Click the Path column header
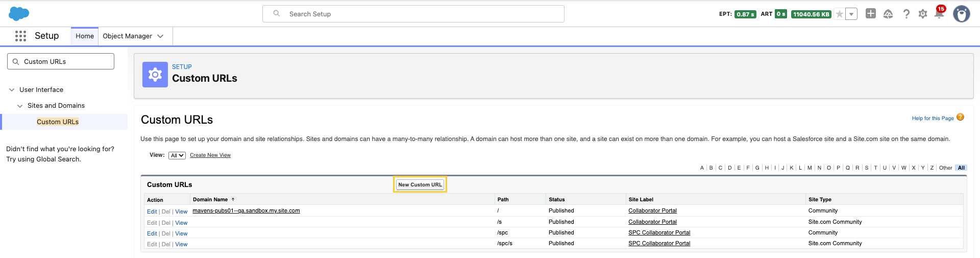Viewport: 980px width, 258px height. [503, 199]
